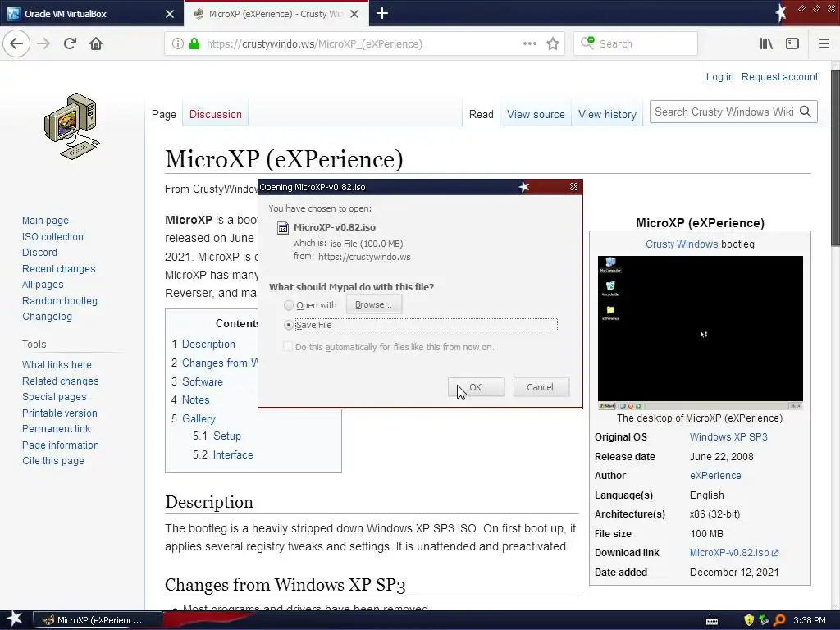Open the Changelog sidebar link
This screenshot has width=840, height=630.
click(x=47, y=316)
